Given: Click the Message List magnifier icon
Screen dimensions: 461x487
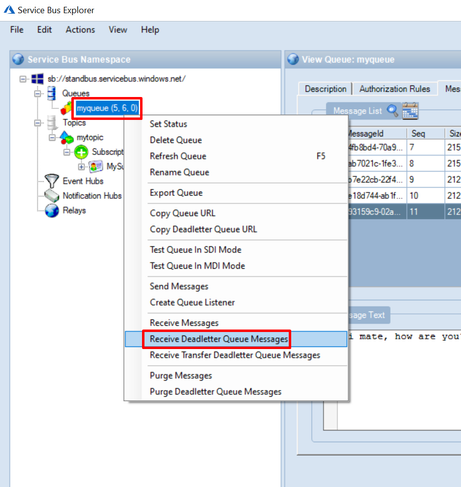Looking at the screenshot, I should [x=393, y=111].
